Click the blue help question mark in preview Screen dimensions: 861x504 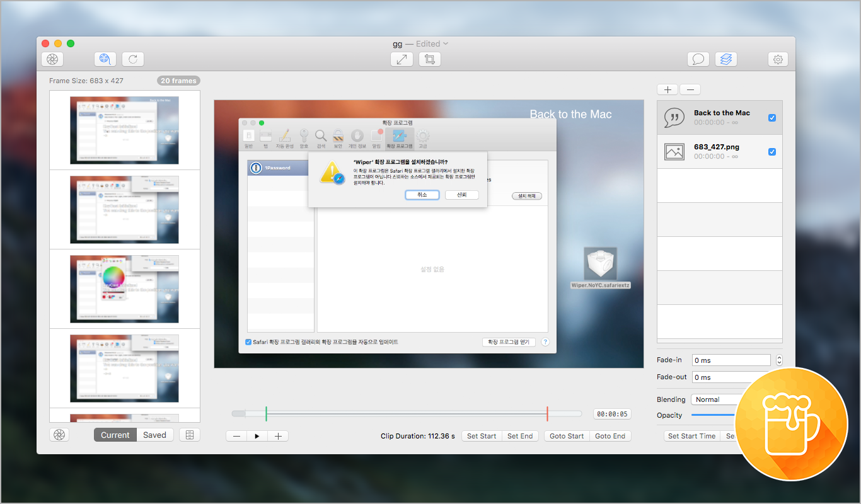coord(545,342)
